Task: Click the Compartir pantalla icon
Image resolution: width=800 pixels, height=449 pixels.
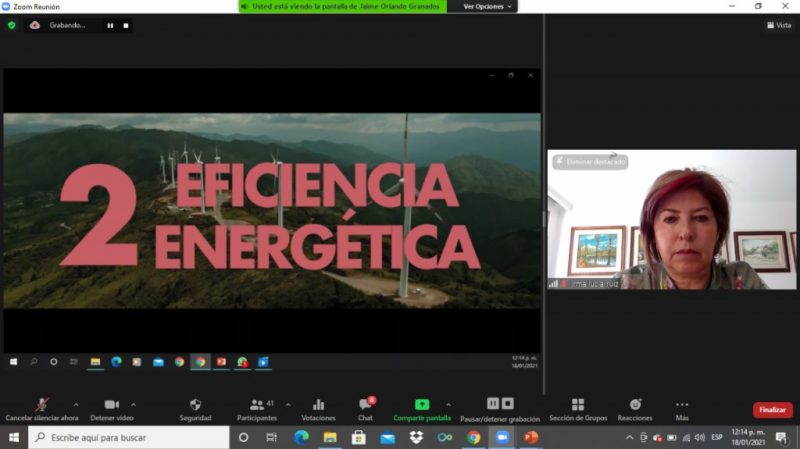Action: click(x=421, y=405)
